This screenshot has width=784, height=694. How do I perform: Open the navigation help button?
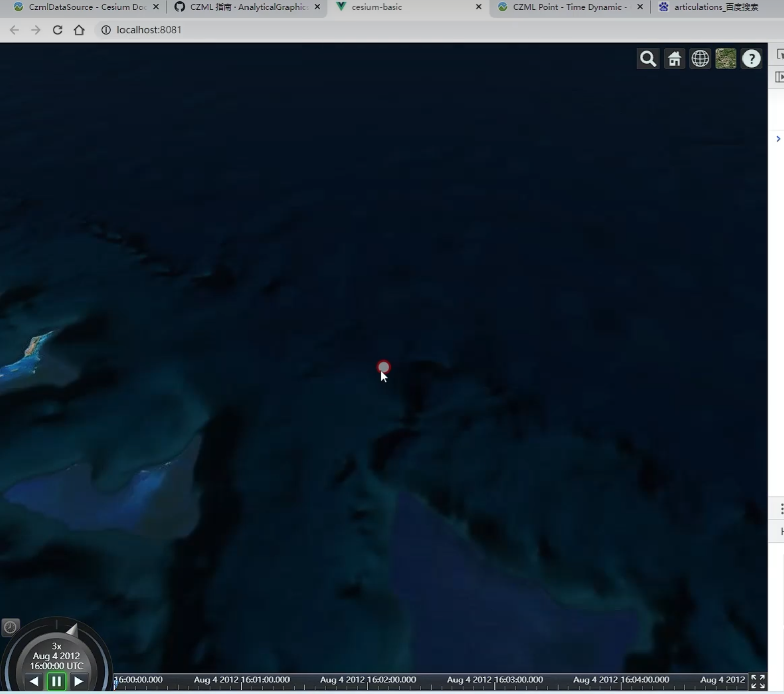coord(752,59)
